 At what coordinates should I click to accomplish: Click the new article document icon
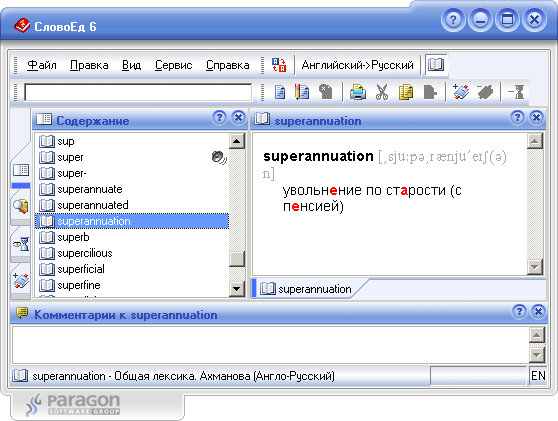coord(280,93)
